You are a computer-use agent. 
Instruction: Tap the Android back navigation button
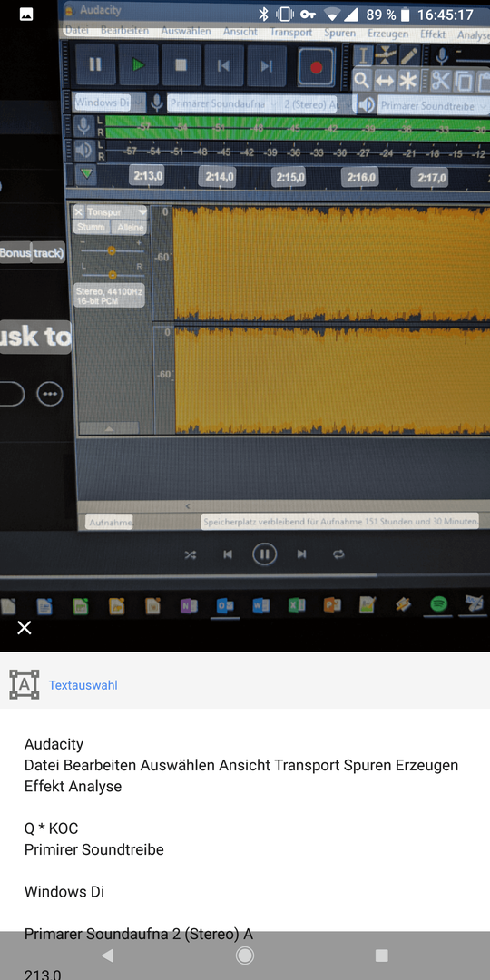(x=108, y=955)
